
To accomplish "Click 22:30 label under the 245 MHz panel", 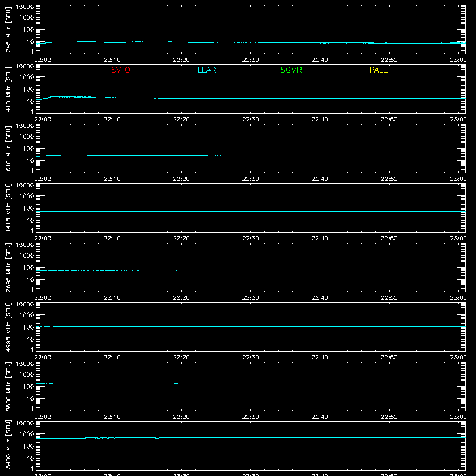I will click(250, 60).
